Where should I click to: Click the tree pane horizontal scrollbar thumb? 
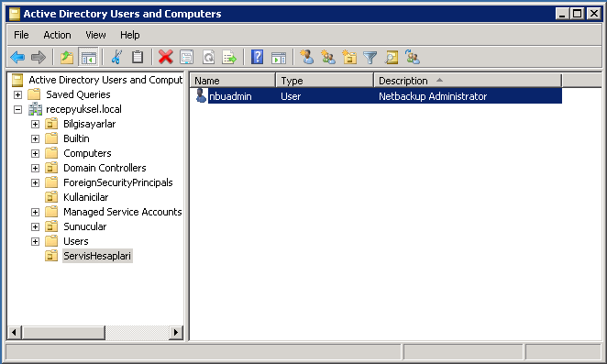coord(63,332)
